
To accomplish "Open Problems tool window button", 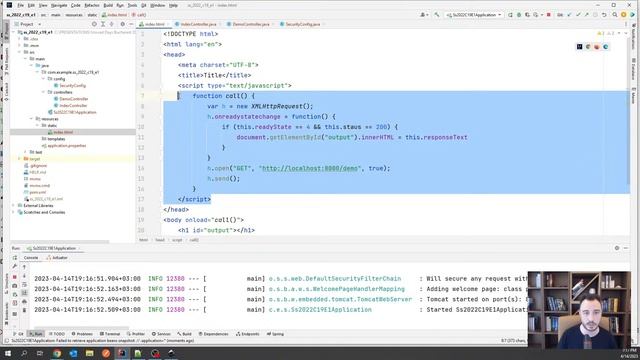I will click(x=82, y=334).
